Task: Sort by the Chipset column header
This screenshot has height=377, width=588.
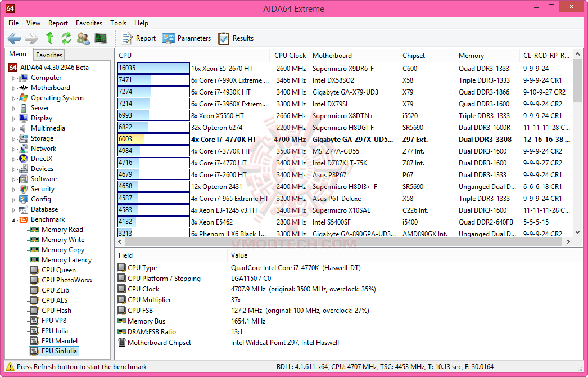Action: (427, 56)
